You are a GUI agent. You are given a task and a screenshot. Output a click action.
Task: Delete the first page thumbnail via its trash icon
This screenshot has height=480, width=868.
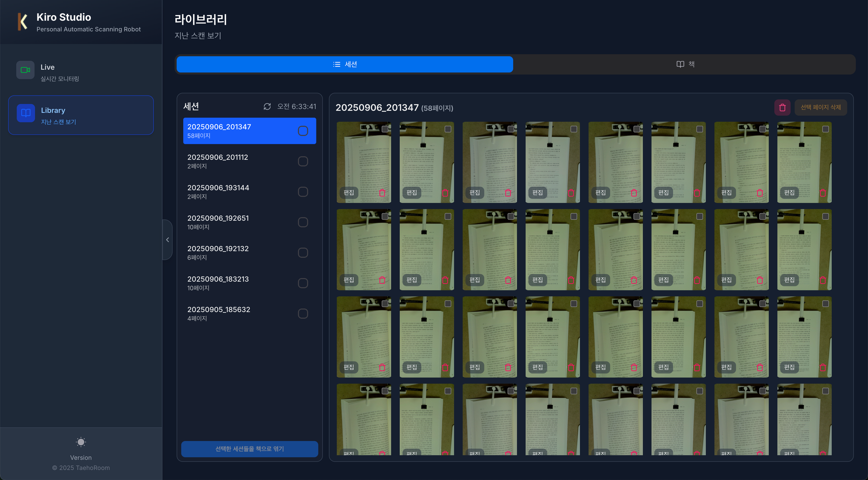click(382, 193)
